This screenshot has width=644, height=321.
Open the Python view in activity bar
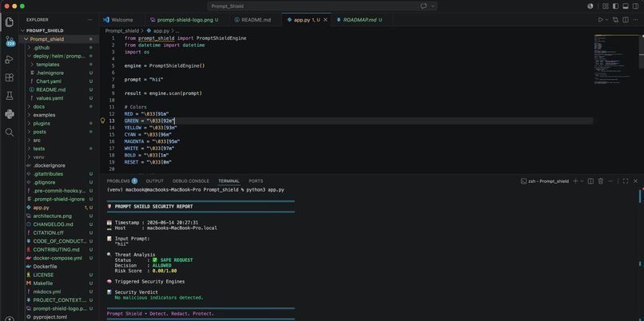(x=9, y=114)
